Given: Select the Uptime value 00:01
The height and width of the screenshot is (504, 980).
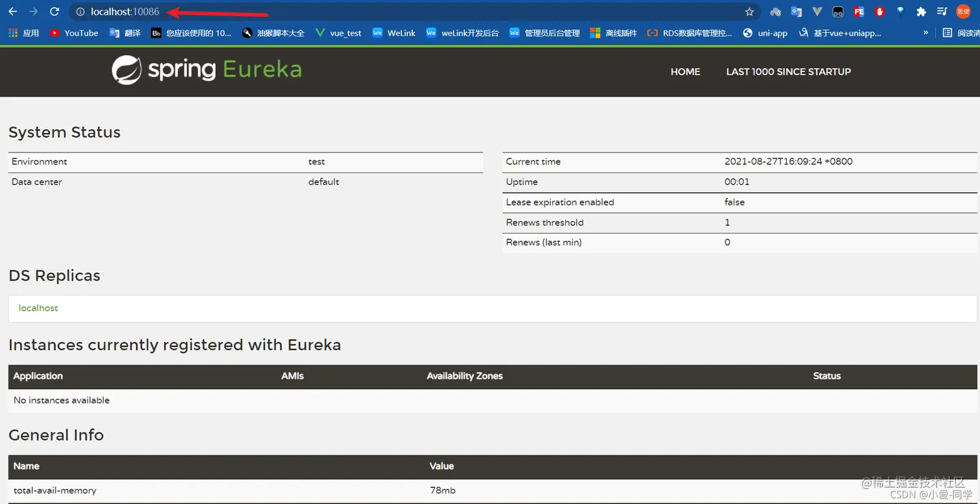Looking at the screenshot, I should [x=736, y=182].
